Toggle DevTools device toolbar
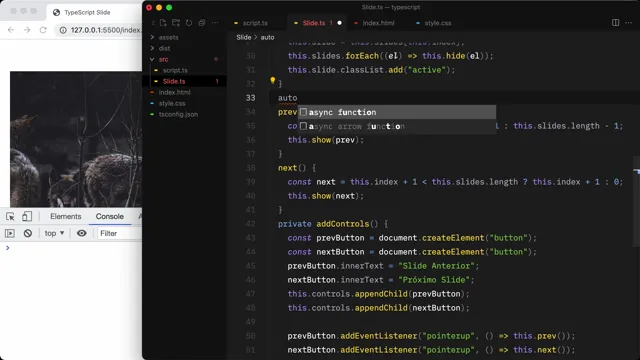The height and width of the screenshot is (360, 640). 27,216
